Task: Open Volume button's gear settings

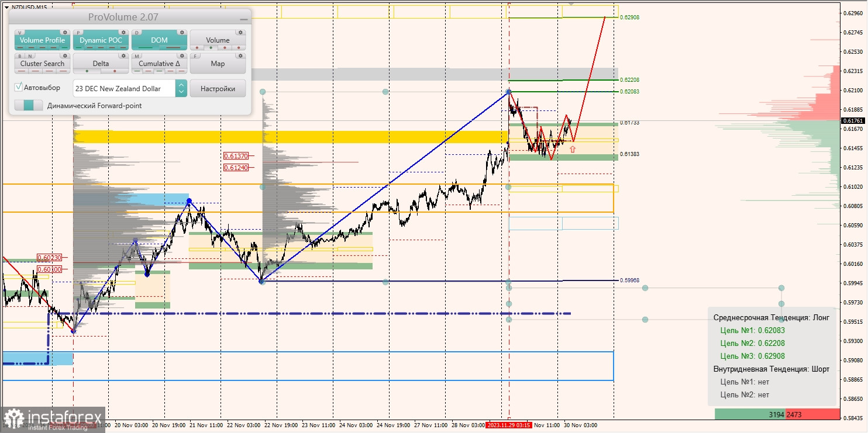Action: point(240,32)
